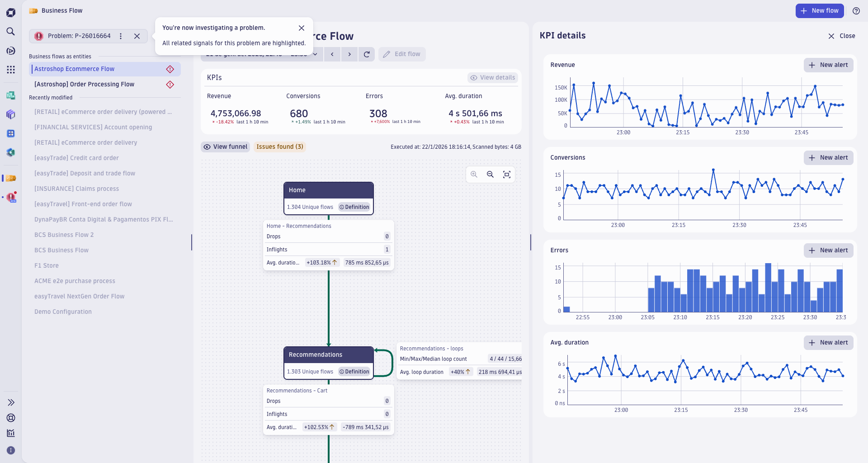Expand the left sidebar navigation

click(11, 402)
